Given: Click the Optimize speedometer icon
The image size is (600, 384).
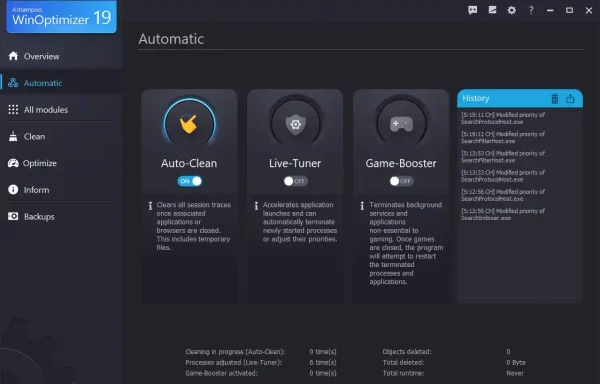Looking at the screenshot, I should point(13,163).
